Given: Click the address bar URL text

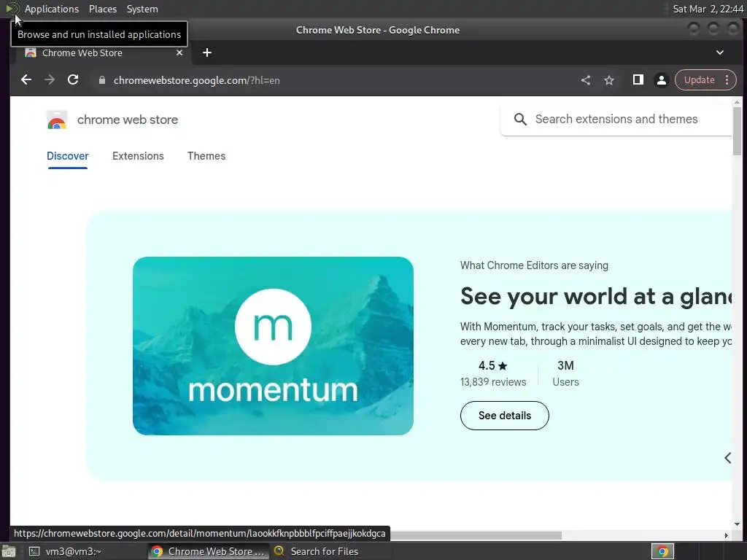Looking at the screenshot, I should [x=197, y=80].
